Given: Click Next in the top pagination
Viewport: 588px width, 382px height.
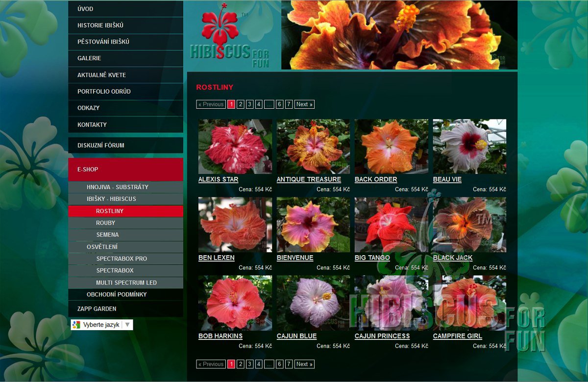Looking at the screenshot, I should coord(304,104).
